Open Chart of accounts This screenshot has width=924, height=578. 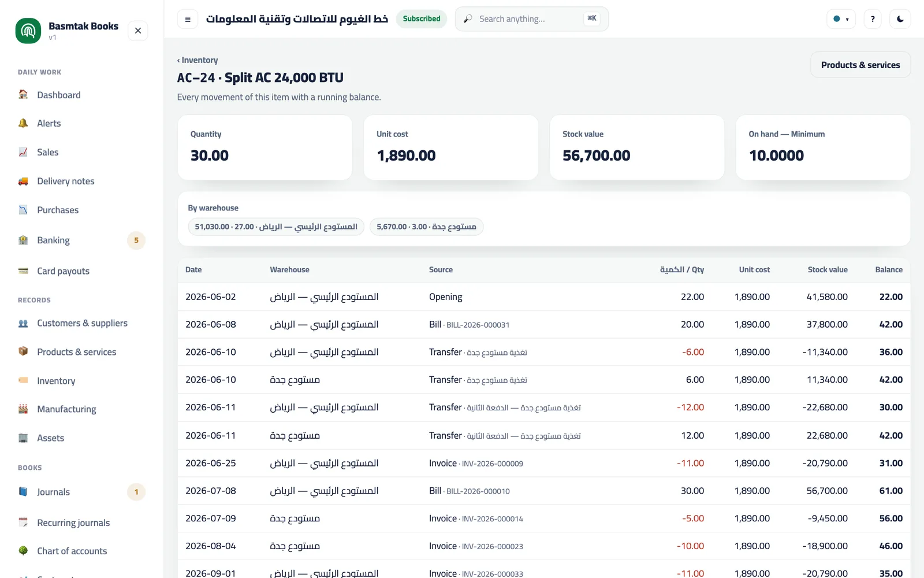81,551
